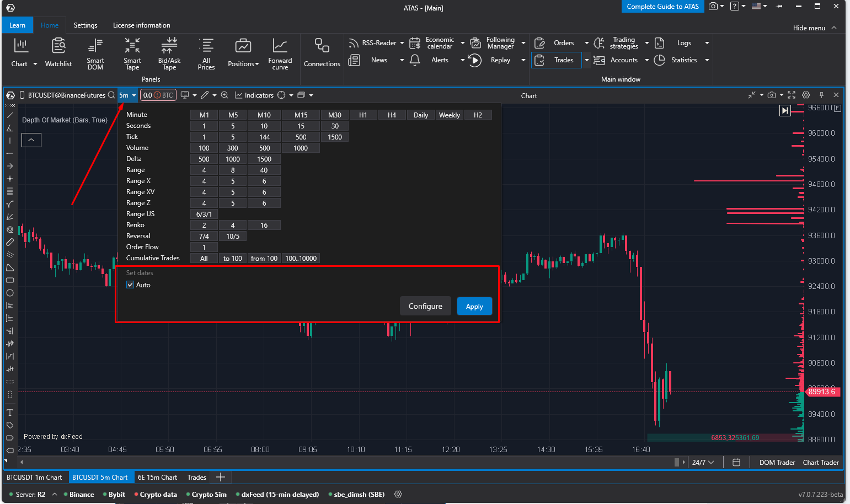Pin the chart window
Image resolution: width=850 pixels, height=504 pixels.
pos(821,95)
